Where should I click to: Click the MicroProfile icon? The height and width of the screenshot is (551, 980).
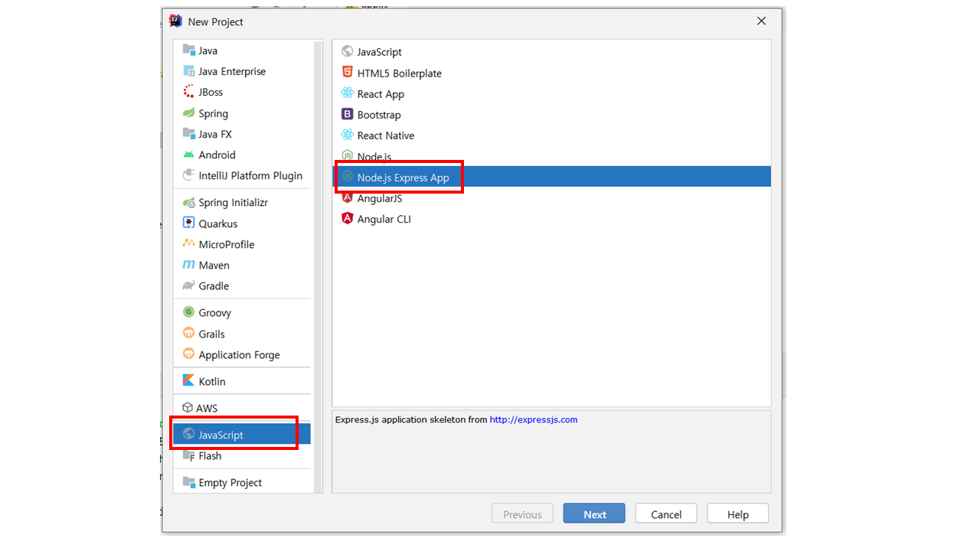coord(189,244)
